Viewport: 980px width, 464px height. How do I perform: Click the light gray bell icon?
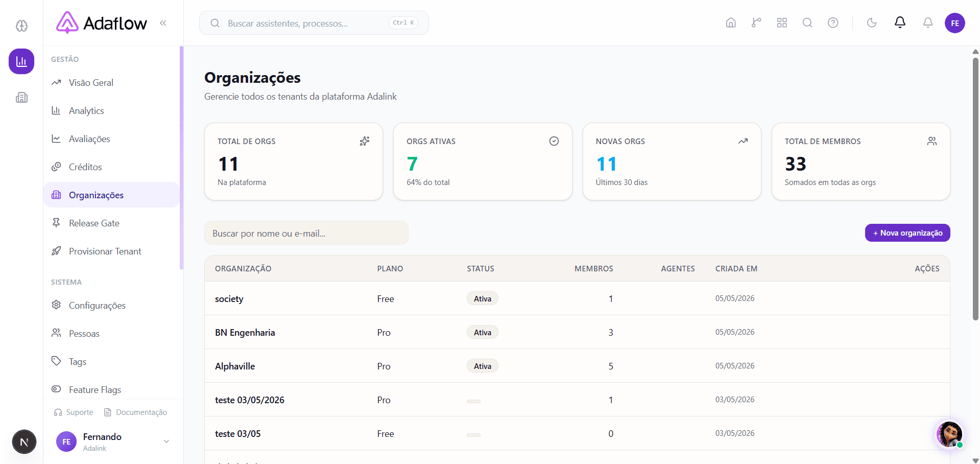(x=928, y=22)
